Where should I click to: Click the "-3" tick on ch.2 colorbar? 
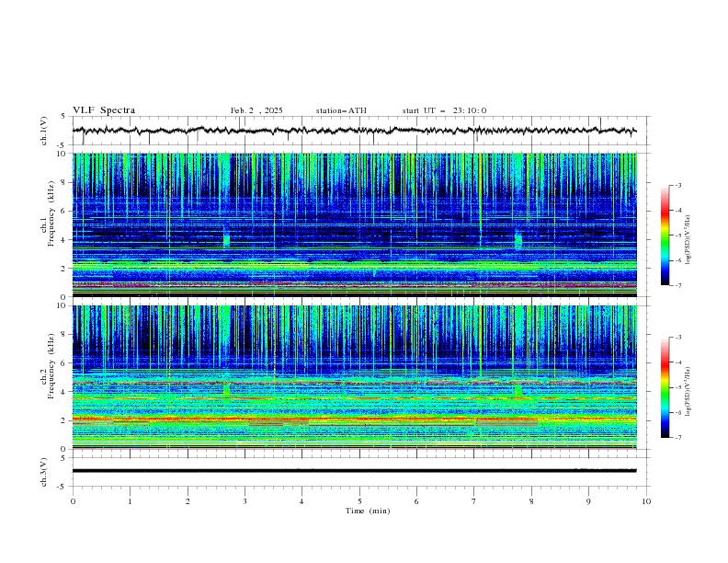[678, 338]
